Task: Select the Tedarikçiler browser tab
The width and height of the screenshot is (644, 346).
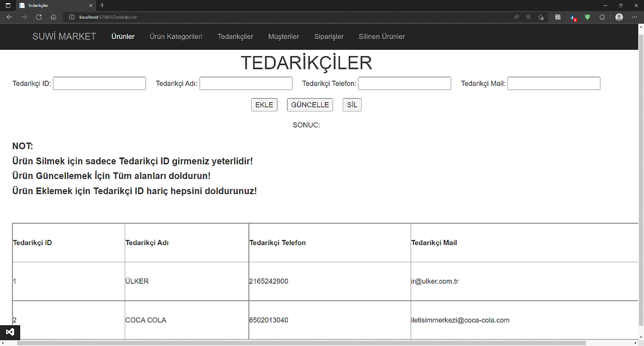Action: (55, 5)
